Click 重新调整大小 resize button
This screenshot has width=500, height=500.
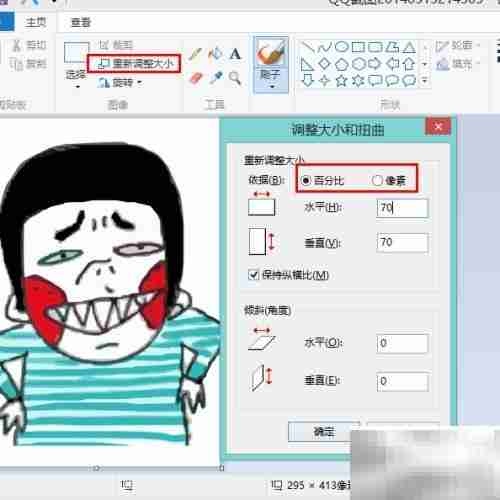134,64
